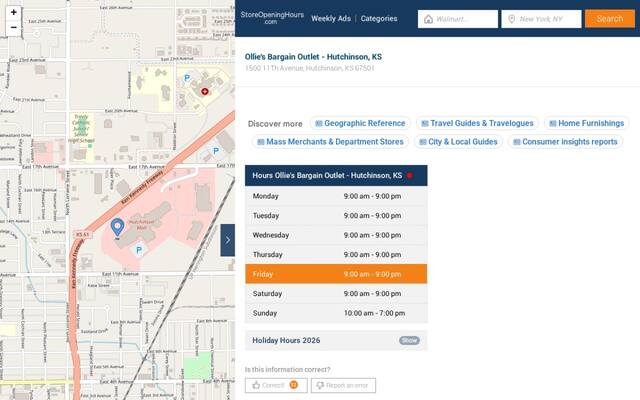Viewport: 640px width, 400px height.
Task: Open the StoreOpeningHours.com home logo
Action: (x=272, y=18)
